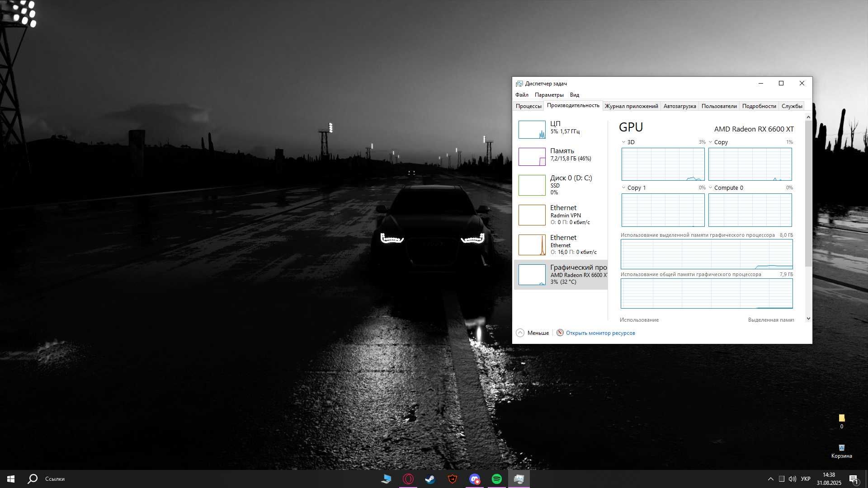868x488 pixels.
Task: Open the Opera browser from taskbar
Action: coord(408,479)
